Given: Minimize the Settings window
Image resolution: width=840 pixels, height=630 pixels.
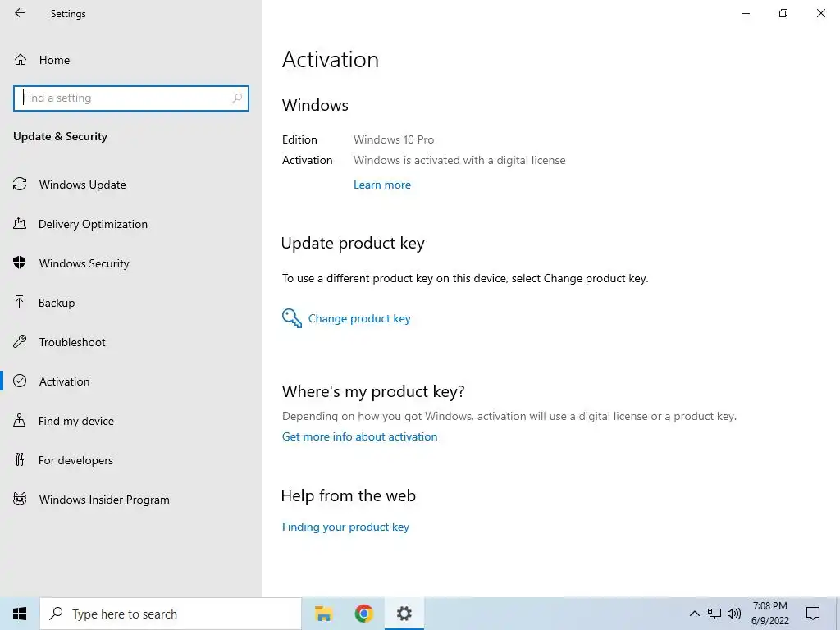Looking at the screenshot, I should click(746, 13).
